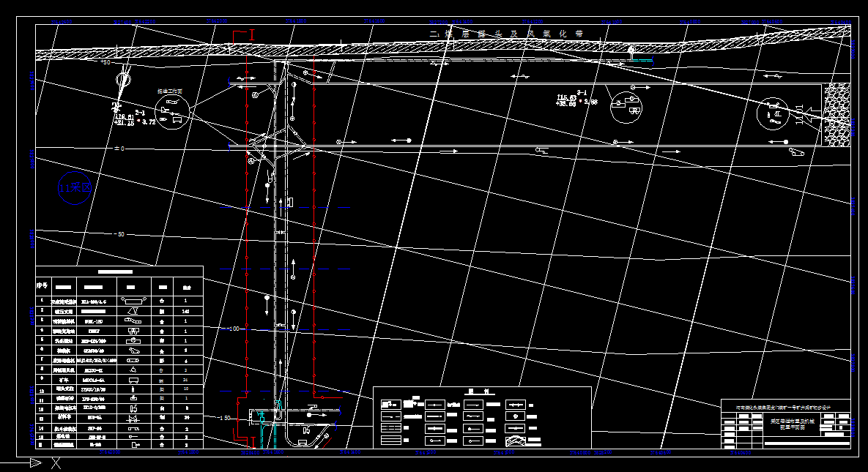Image resolution: width=868 pixels, height=472 pixels.
Task: Pick the loader symbol in table row 14
Action: point(134,428)
